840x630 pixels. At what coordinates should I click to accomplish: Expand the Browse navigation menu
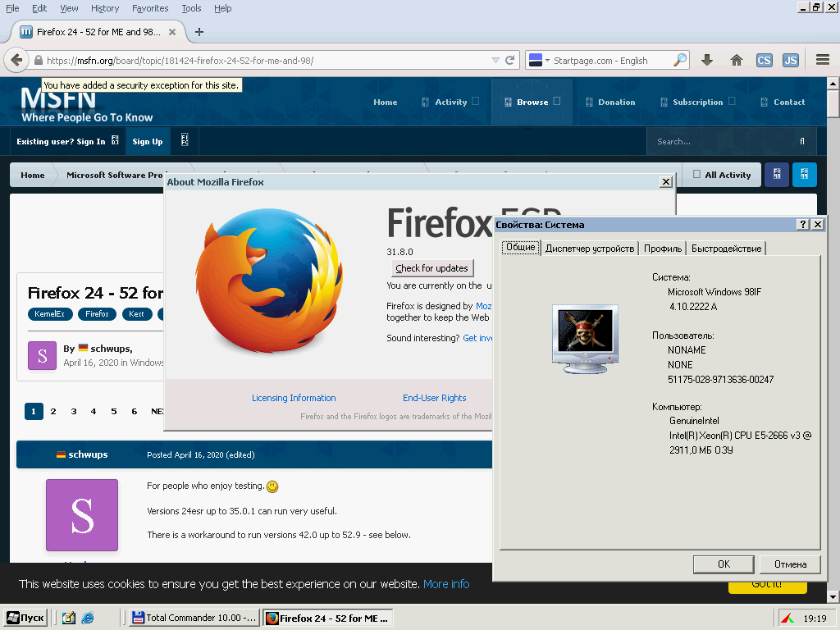click(x=532, y=102)
